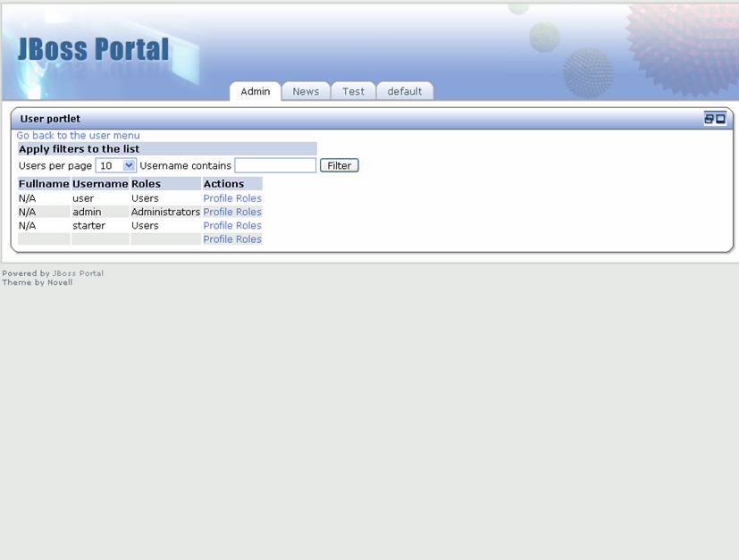Open Roles for user 'admin'
This screenshot has width=739, height=560.
(248, 212)
